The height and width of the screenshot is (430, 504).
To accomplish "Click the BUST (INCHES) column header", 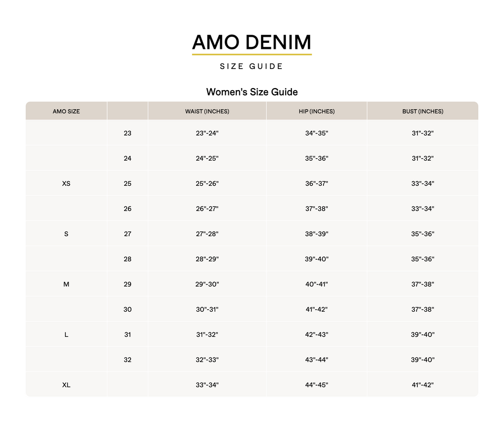I will click(422, 111).
